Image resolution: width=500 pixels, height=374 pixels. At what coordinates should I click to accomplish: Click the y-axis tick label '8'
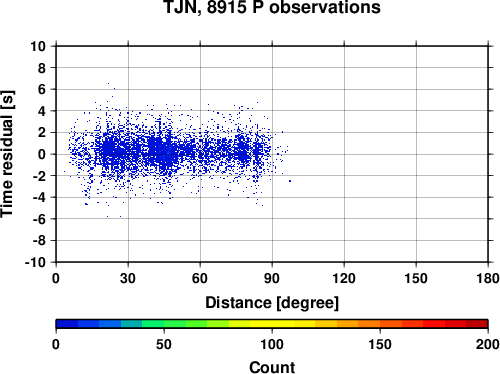pyautogui.click(x=42, y=68)
